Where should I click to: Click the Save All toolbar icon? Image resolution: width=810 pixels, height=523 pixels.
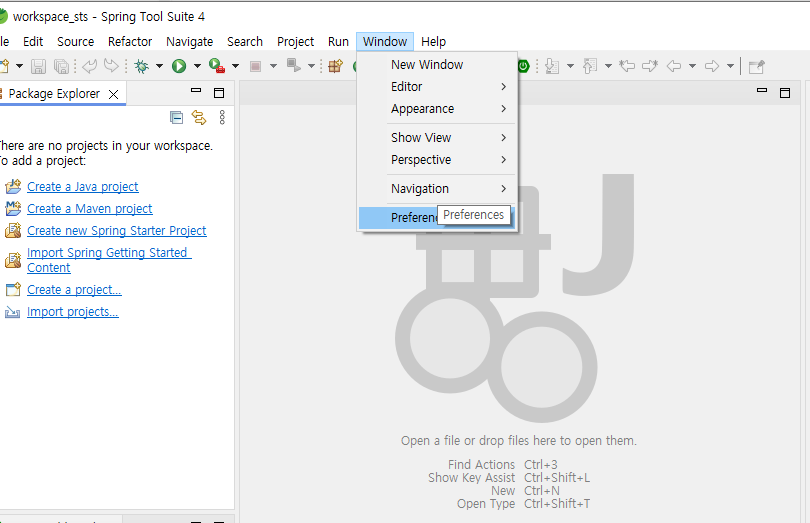(x=61, y=66)
